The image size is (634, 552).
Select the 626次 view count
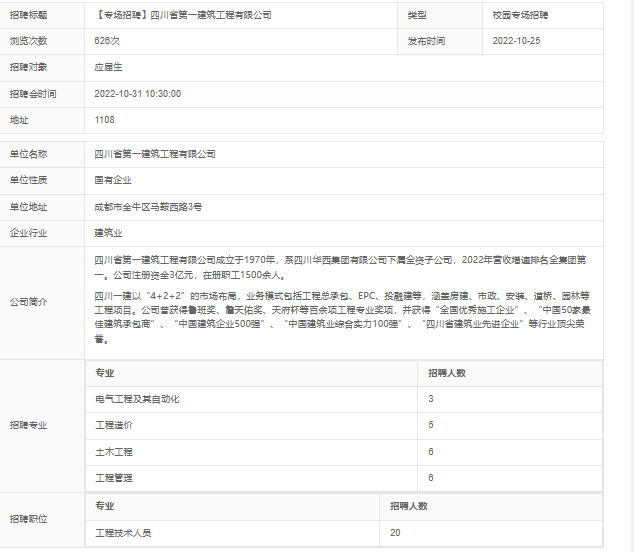click(x=107, y=41)
